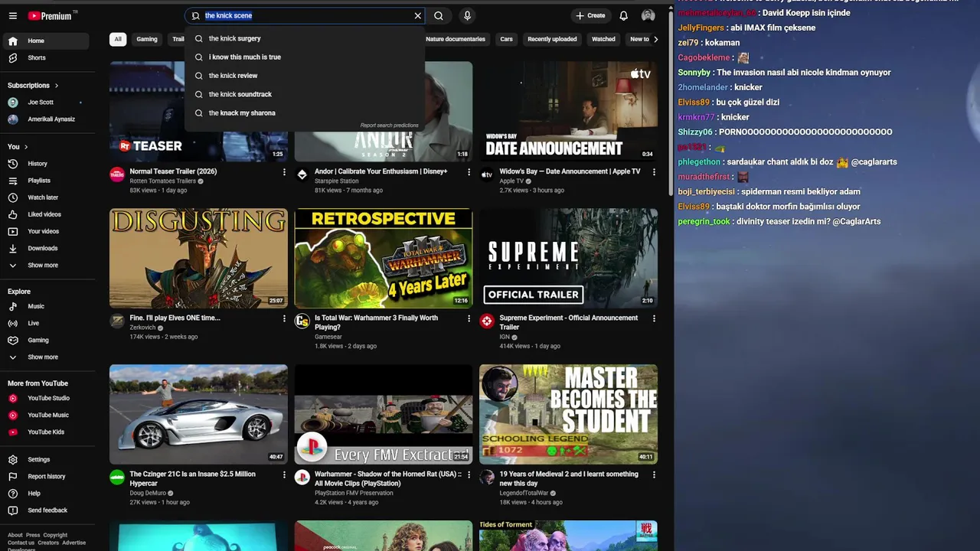Open Music under Explore
This screenshot has width=980, height=551.
(47, 306)
